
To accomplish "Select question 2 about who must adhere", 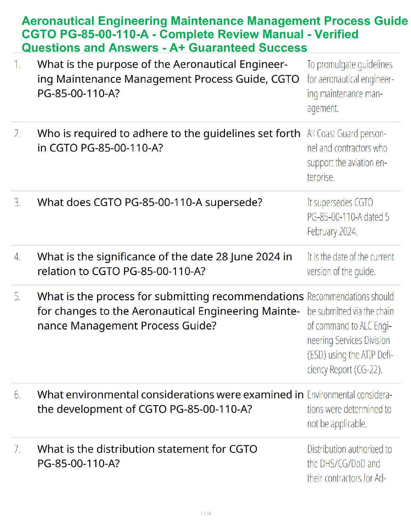I will click(x=169, y=141).
